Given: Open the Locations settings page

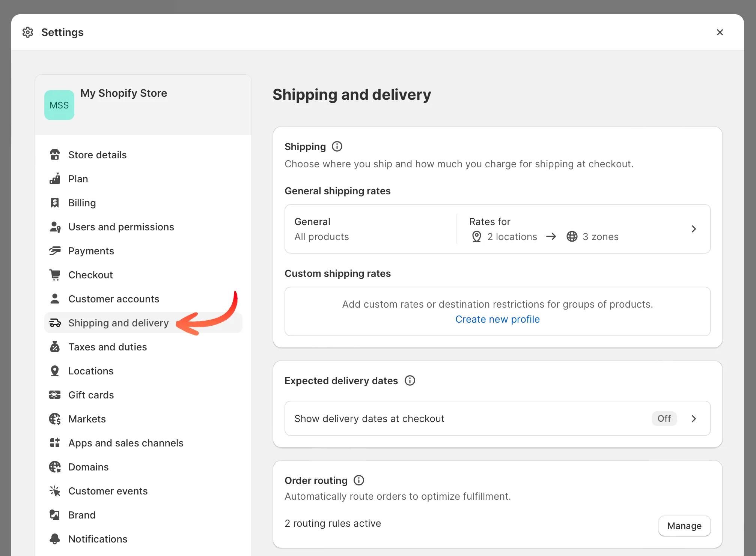Looking at the screenshot, I should 143,371.
